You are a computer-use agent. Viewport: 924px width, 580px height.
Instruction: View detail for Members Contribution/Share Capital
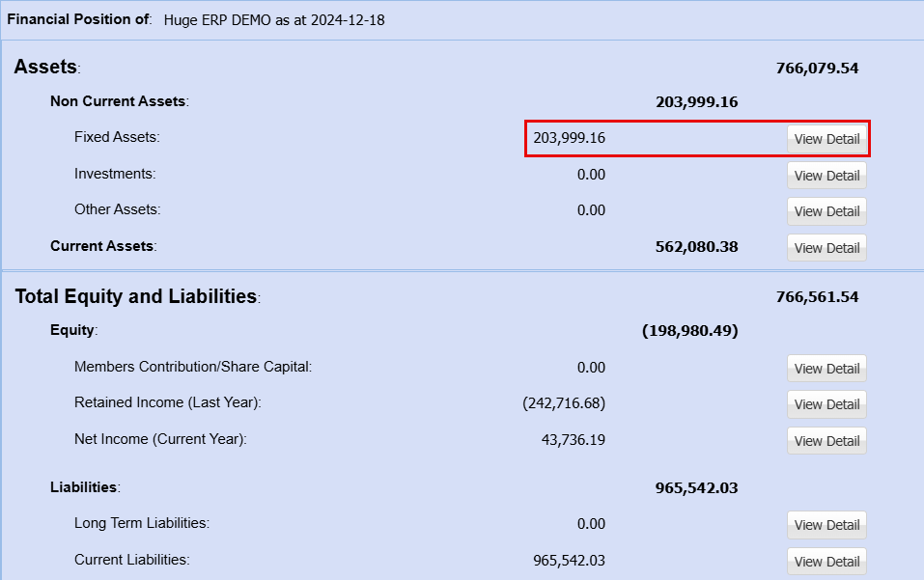[x=826, y=369]
